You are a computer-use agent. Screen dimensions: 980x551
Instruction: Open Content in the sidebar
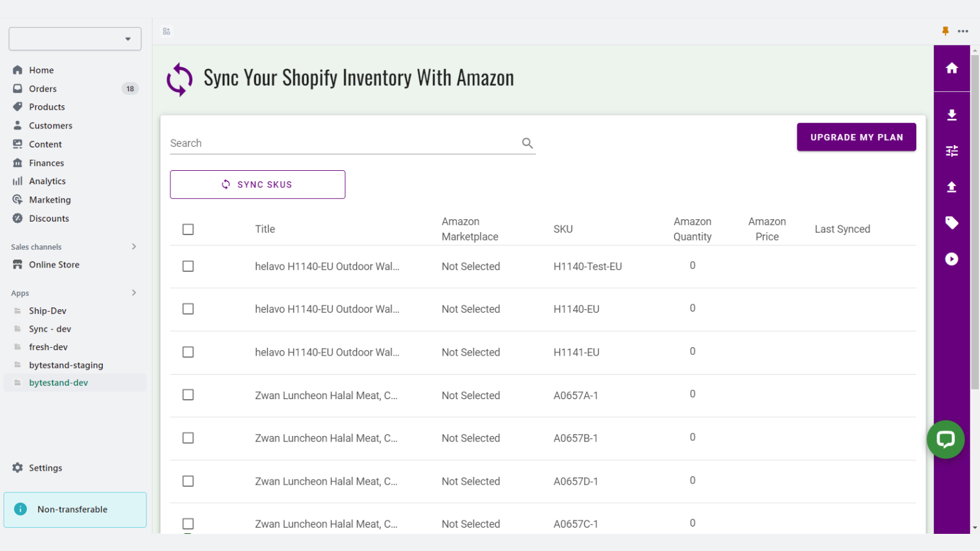point(45,144)
